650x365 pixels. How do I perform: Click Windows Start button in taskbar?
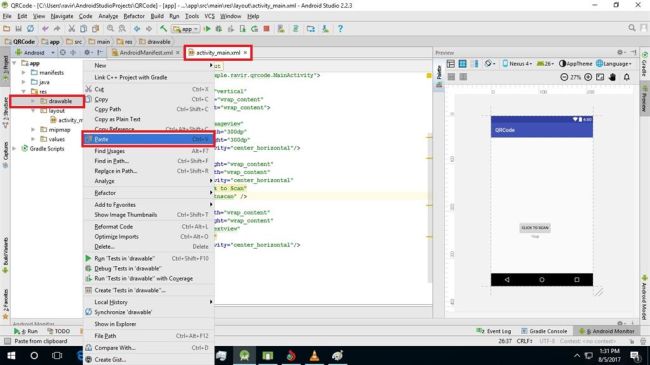coord(11,355)
